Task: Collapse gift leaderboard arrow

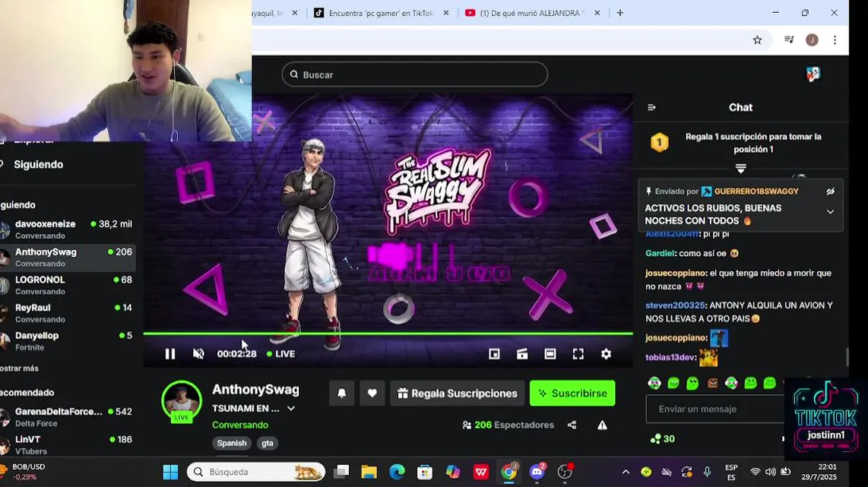Action: (740, 168)
